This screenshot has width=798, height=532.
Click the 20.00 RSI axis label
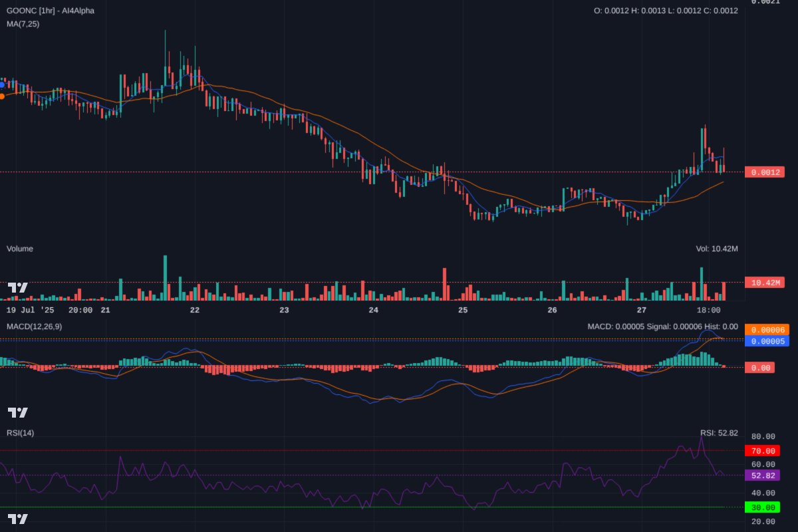(763, 521)
